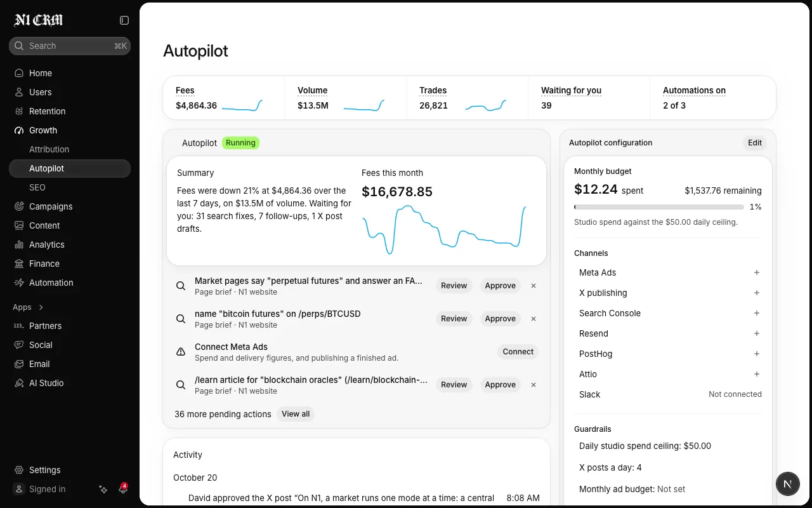Click the N1 CRM logo
The height and width of the screenshot is (508, 812).
click(x=39, y=20)
